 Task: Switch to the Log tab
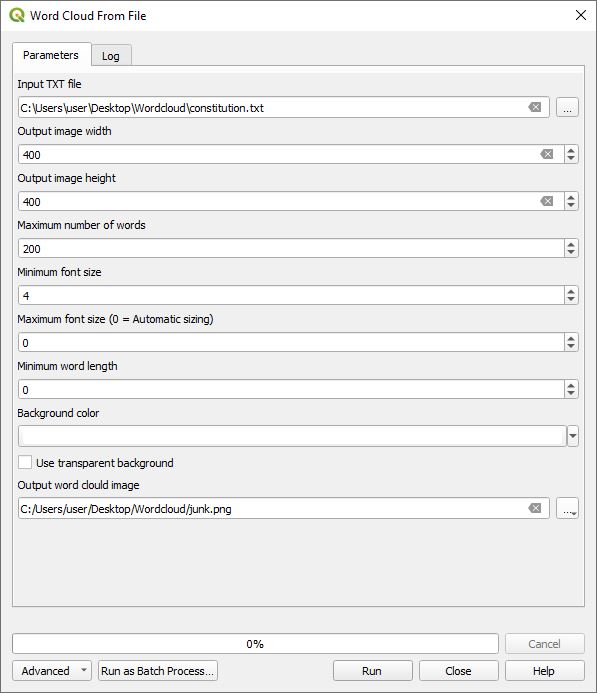pyautogui.click(x=111, y=56)
